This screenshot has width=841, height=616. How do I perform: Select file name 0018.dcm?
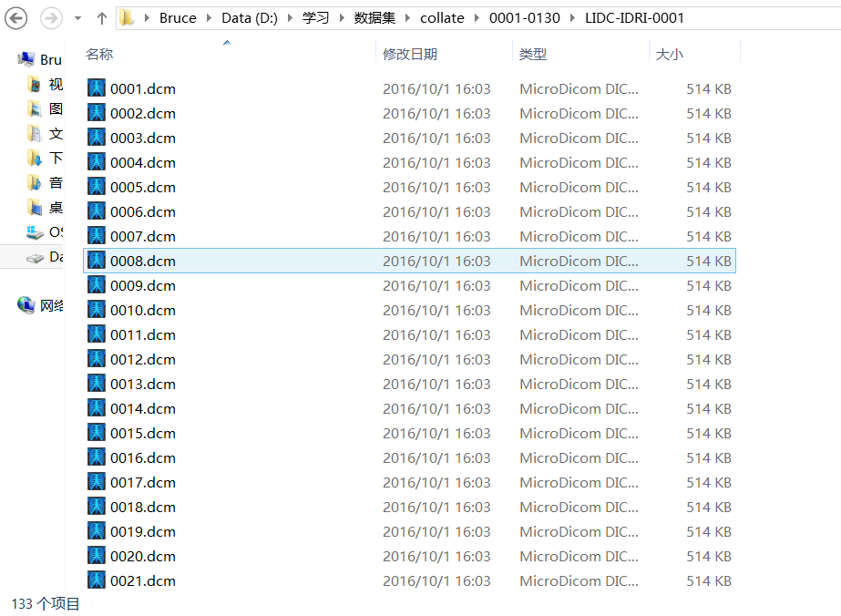pos(143,508)
